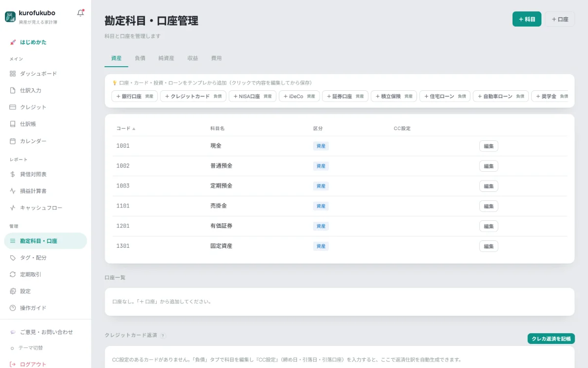Add NISA口座 template

click(252, 96)
